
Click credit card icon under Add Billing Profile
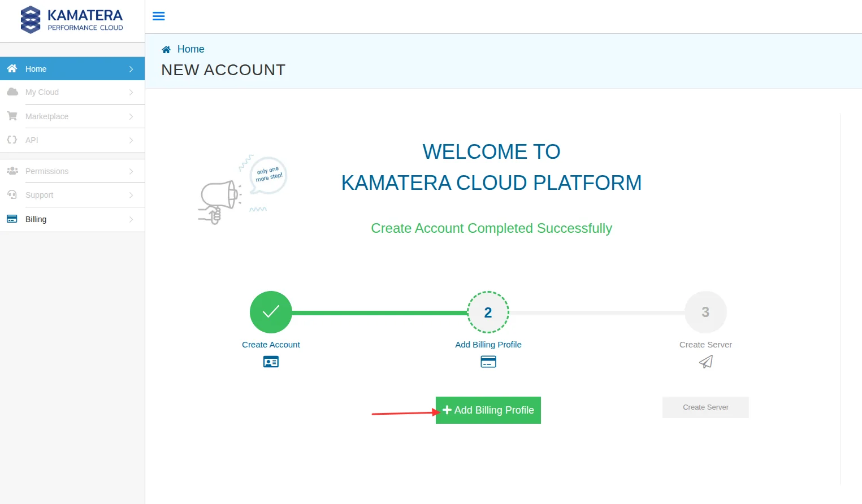[x=488, y=362]
